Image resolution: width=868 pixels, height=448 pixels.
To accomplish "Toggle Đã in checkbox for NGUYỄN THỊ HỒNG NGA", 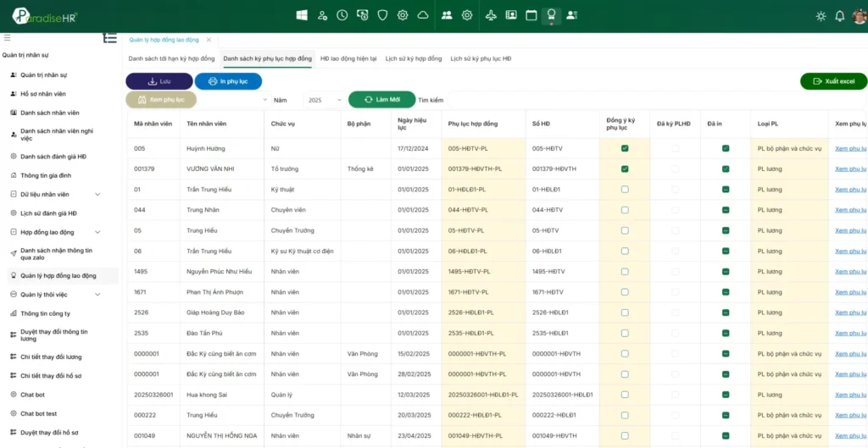I will (x=726, y=436).
